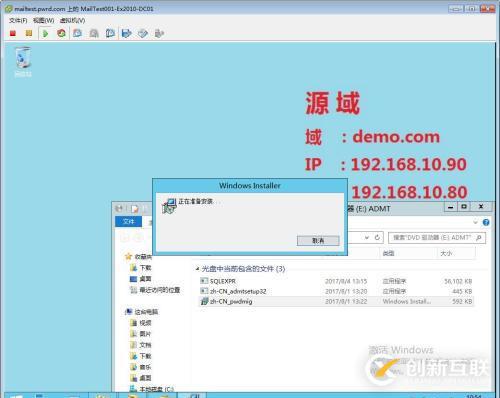Open the address bar history dropdown arrow
The image size is (500, 398).
[x=367, y=238]
